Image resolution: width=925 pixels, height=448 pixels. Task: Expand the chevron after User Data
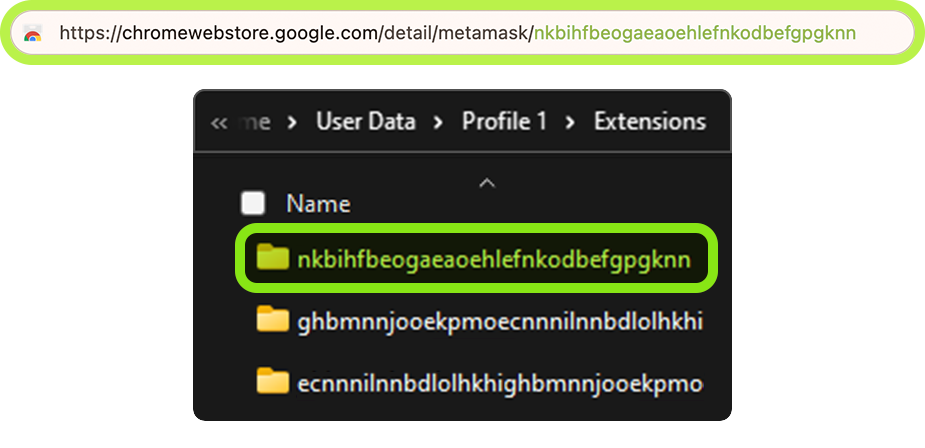tap(438, 123)
